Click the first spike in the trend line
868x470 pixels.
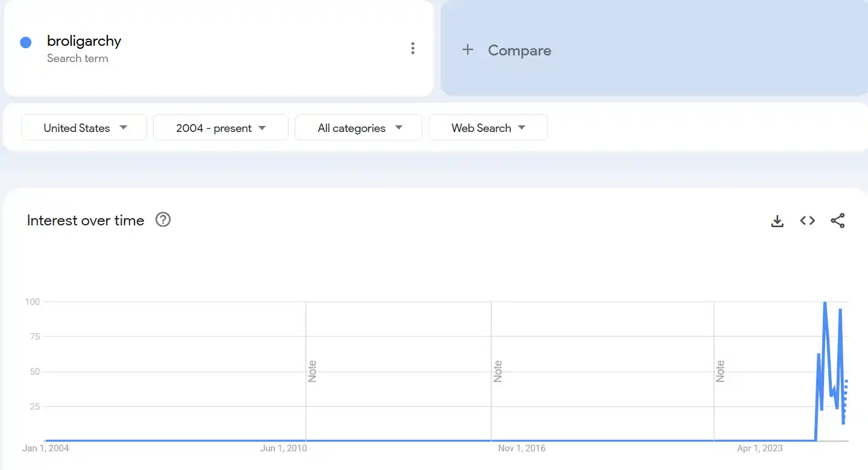pos(819,355)
